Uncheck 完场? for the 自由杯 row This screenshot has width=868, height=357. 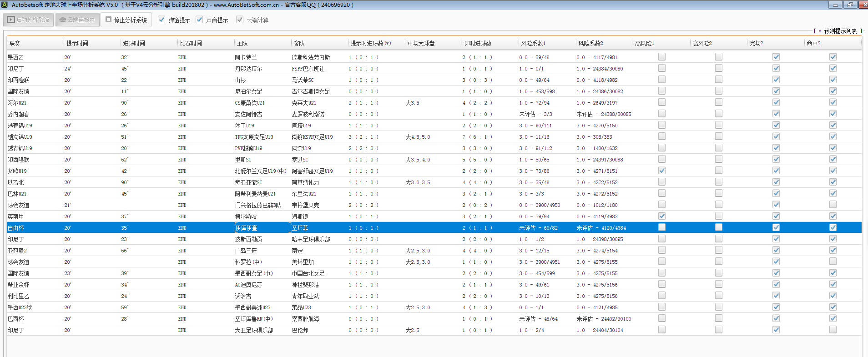point(776,227)
